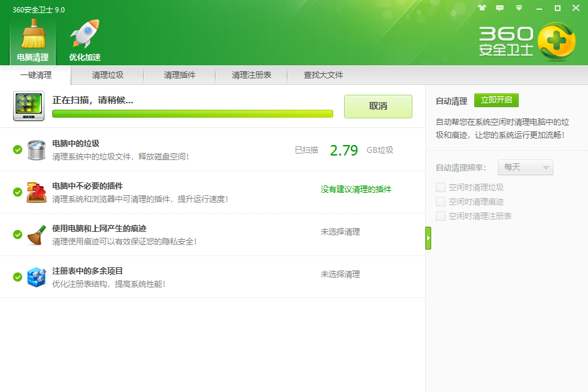Click the puzzle piece plugin icon
The image size is (588, 392).
point(37,192)
